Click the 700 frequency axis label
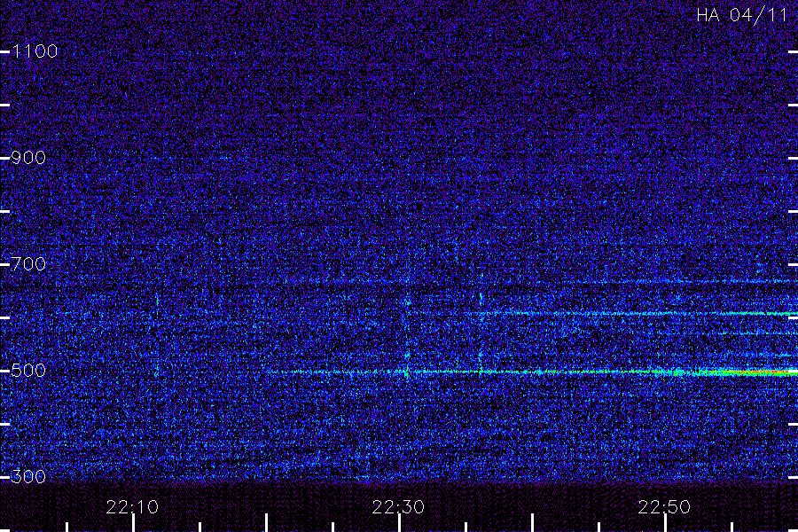The height and width of the screenshot is (532, 798). pos(28,263)
